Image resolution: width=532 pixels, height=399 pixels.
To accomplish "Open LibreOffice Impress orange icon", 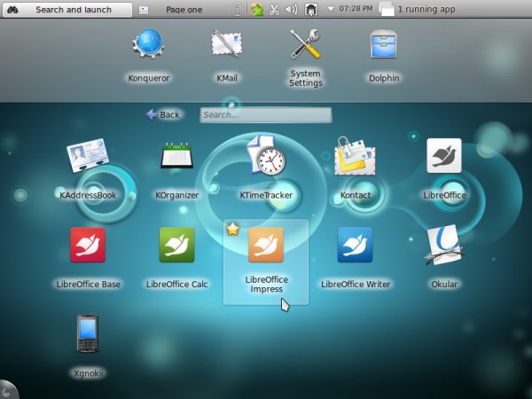I will click(x=266, y=245).
